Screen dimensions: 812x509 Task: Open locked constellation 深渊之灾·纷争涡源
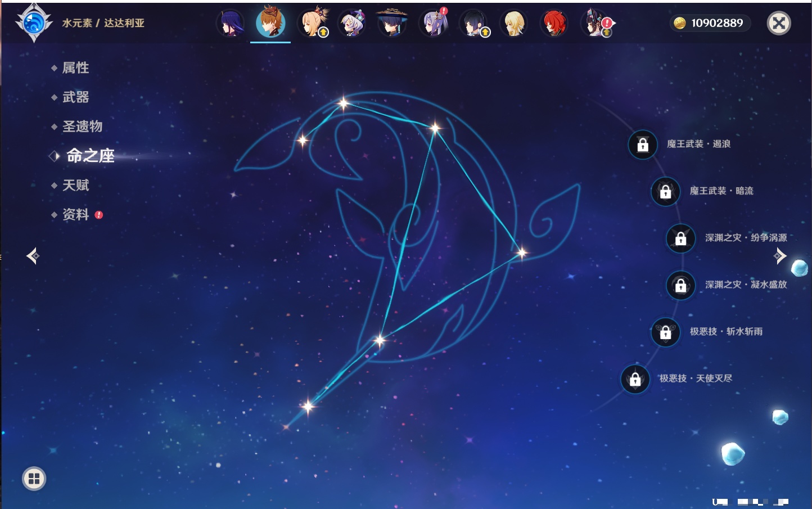click(681, 238)
